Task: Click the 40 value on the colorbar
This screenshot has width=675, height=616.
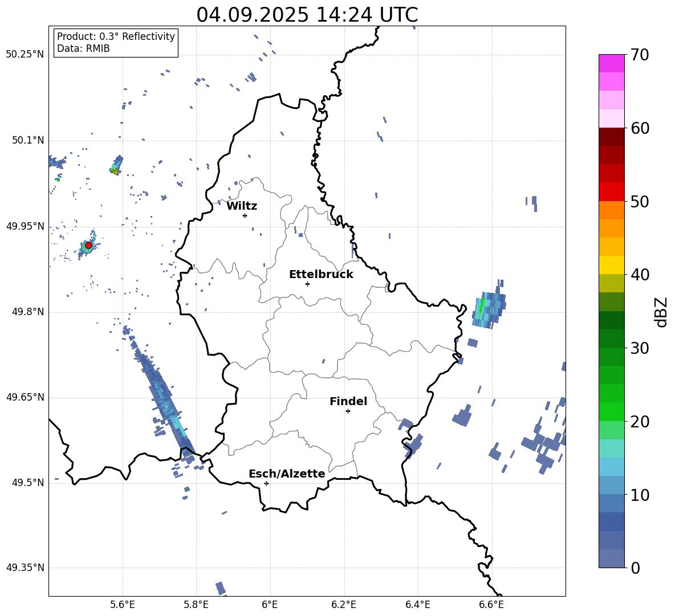Action: point(640,275)
